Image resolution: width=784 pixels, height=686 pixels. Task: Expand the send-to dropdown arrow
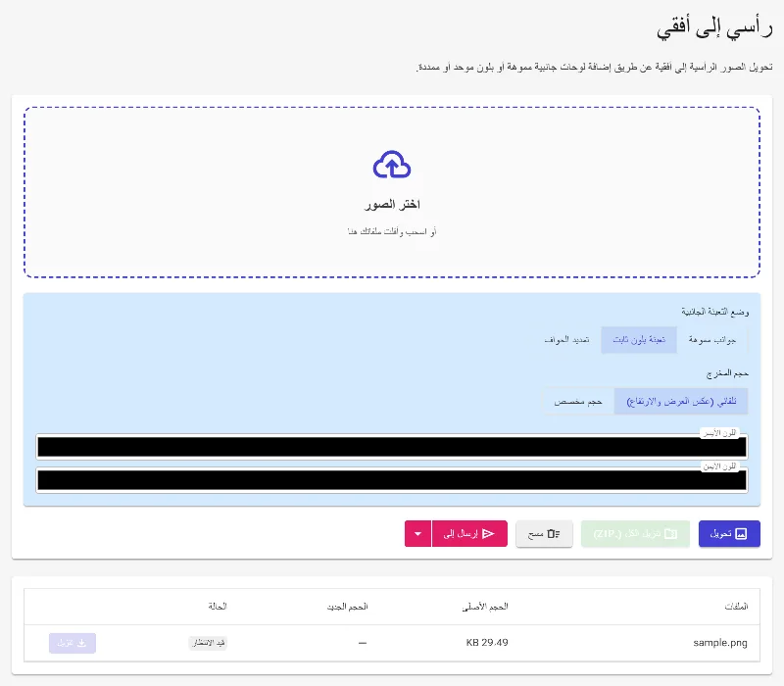coord(418,533)
